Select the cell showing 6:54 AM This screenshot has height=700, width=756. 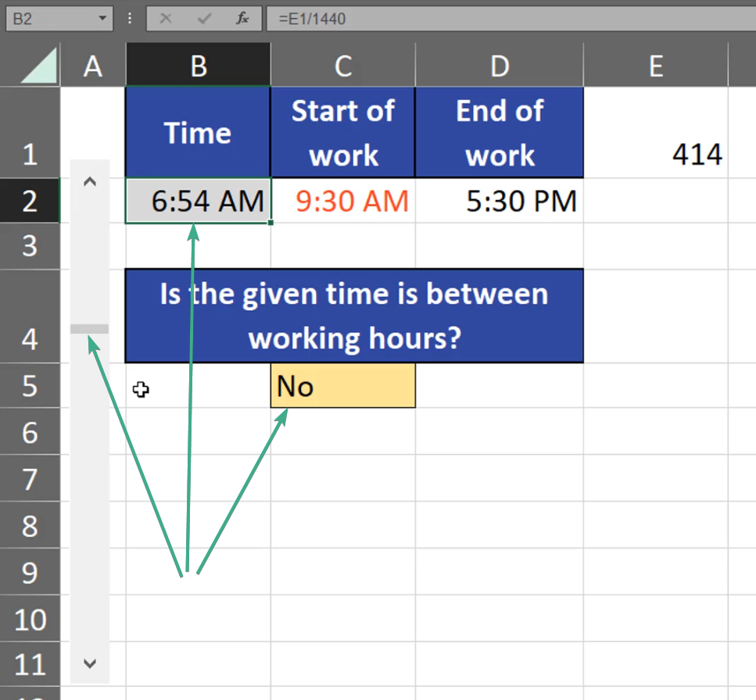(x=198, y=202)
